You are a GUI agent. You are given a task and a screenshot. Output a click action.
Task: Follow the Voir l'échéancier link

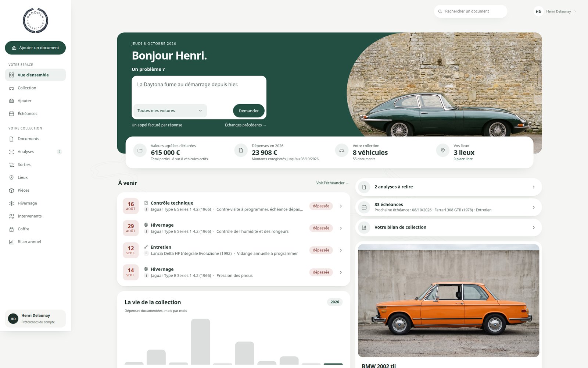(333, 183)
